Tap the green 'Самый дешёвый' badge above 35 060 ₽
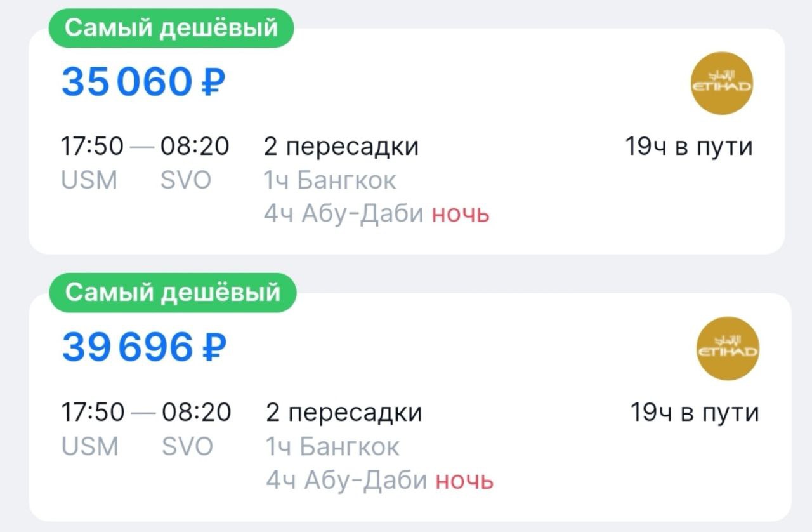The image size is (812, 532). pyautogui.click(x=171, y=29)
